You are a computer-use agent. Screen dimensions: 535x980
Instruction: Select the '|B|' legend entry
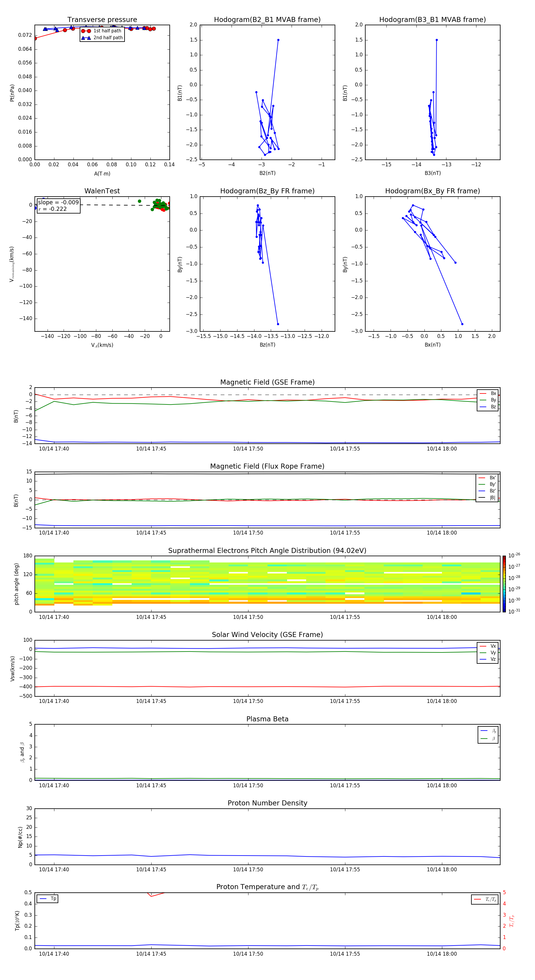[x=487, y=498]
